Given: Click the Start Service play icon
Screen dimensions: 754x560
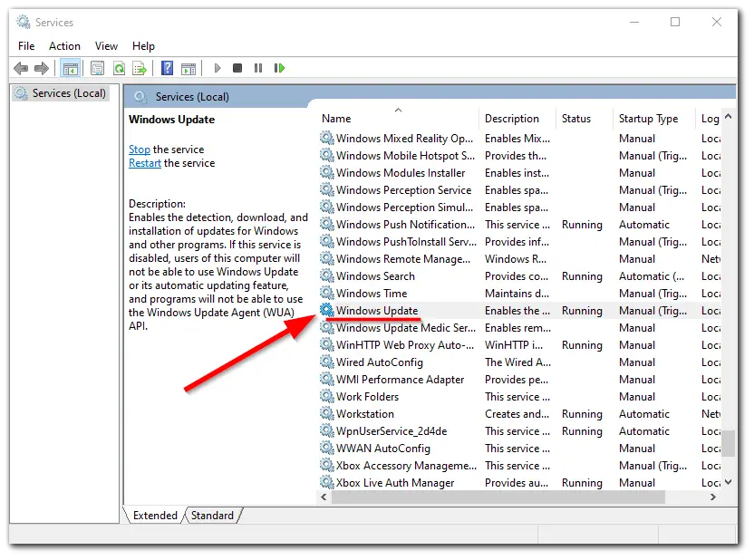Looking at the screenshot, I should [217, 68].
